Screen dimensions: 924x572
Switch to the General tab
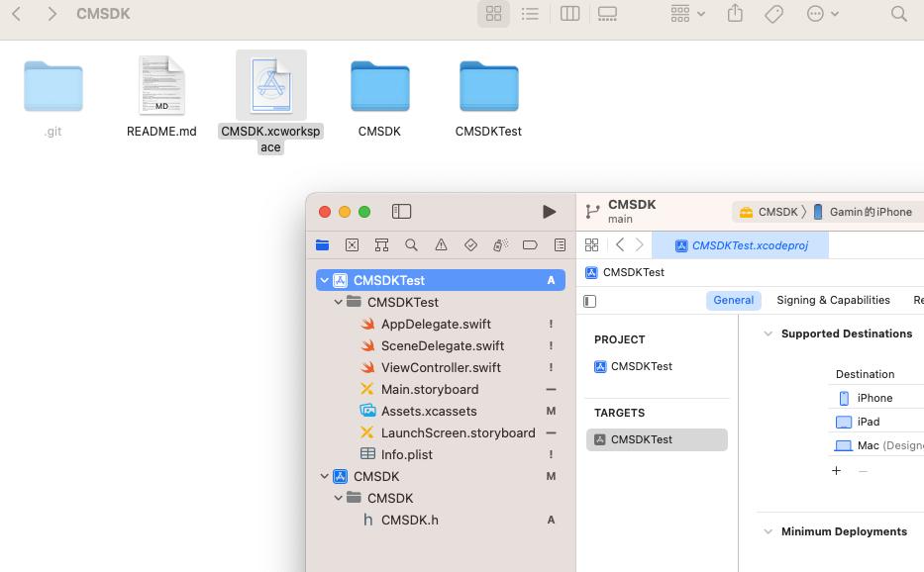733,301
